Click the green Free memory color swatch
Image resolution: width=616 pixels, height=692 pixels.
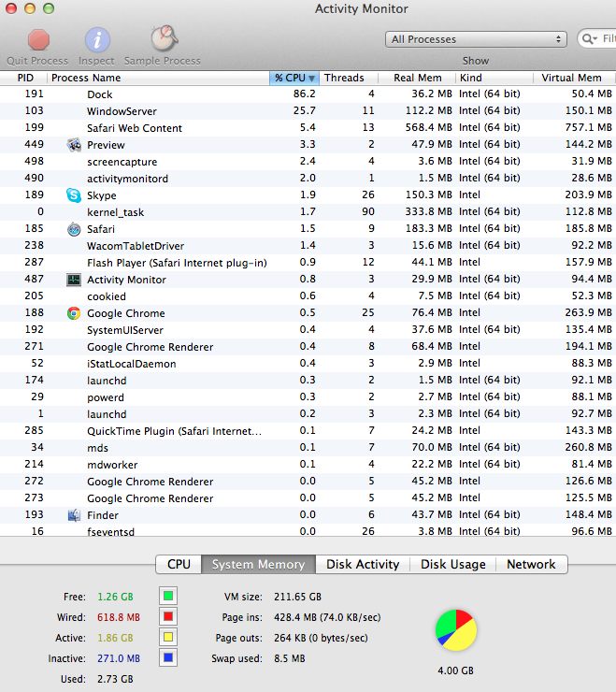coord(168,597)
